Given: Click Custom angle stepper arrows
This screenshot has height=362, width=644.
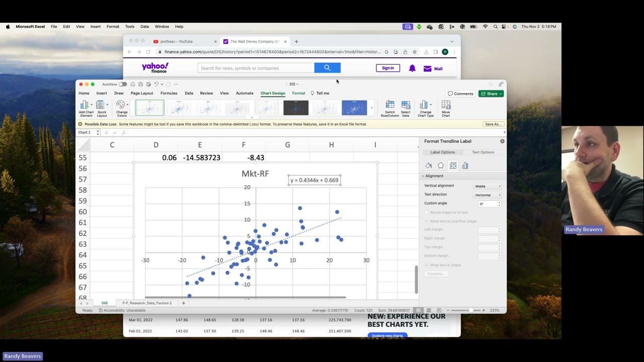Looking at the screenshot, I should 499,204.
